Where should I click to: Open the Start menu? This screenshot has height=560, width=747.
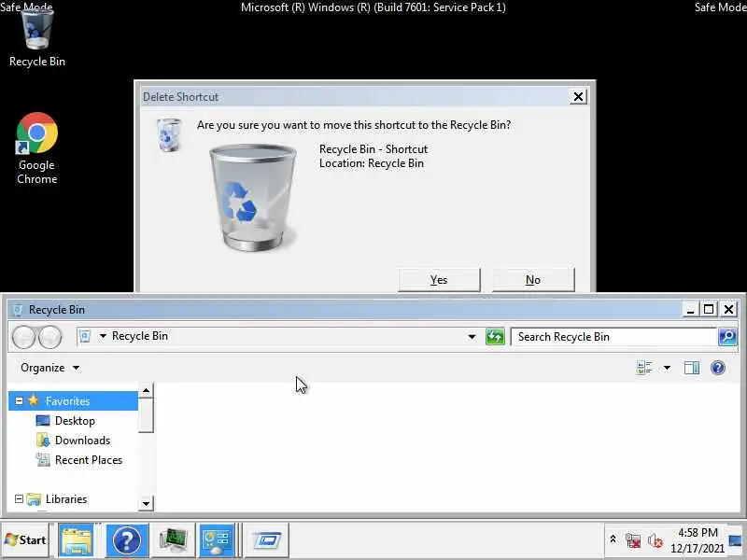tap(25, 540)
